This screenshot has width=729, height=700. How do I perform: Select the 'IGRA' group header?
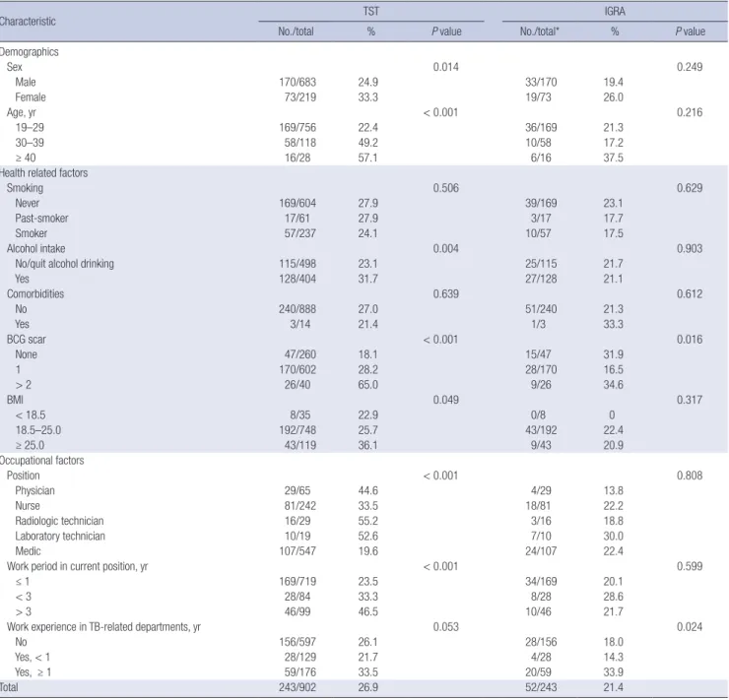(x=615, y=11)
